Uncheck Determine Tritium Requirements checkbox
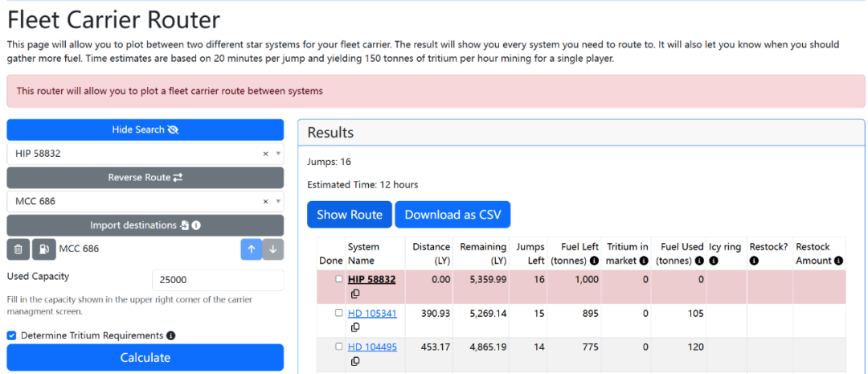 coord(11,335)
